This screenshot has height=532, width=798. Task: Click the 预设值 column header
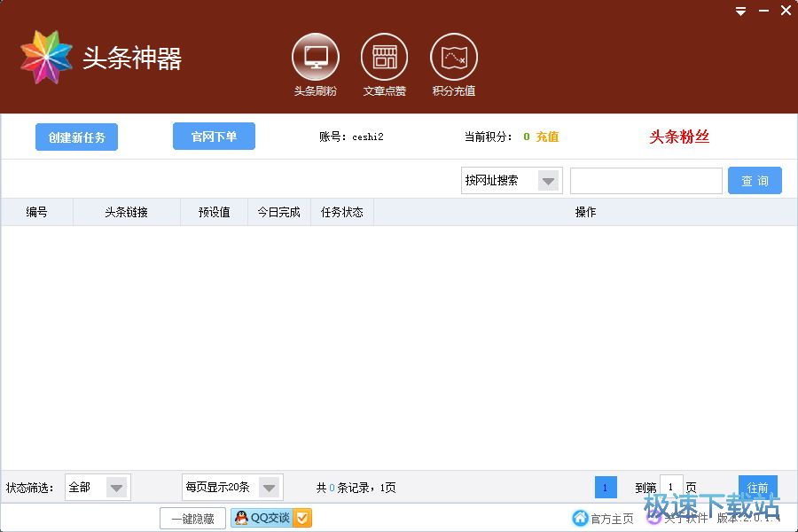pos(215,212)
